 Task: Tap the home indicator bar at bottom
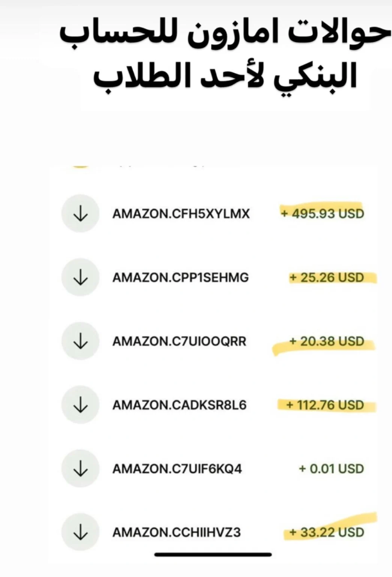coord(213,554)
